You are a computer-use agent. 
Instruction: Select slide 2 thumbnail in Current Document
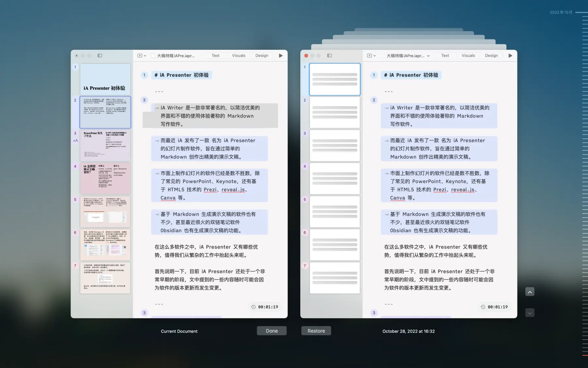tap(105, 112)
